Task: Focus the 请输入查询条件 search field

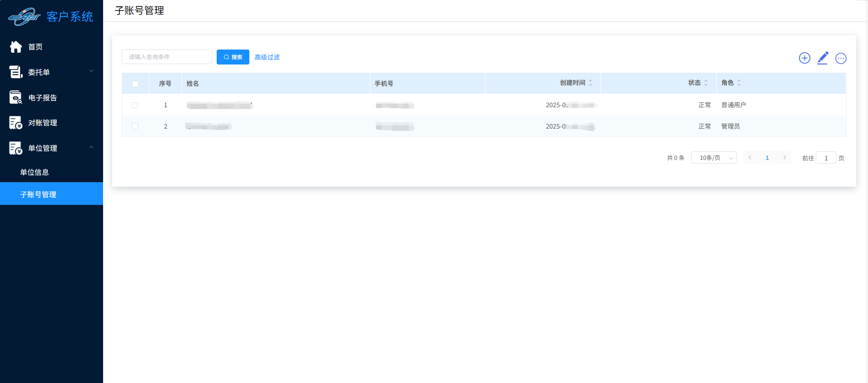Action: click(x=167, y=57)
